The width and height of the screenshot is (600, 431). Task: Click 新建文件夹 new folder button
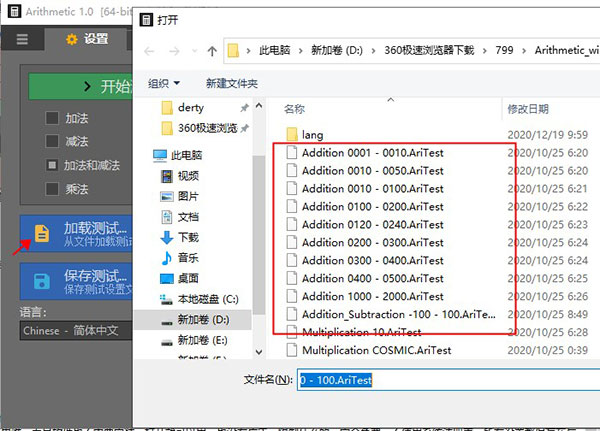click(232, 83)
